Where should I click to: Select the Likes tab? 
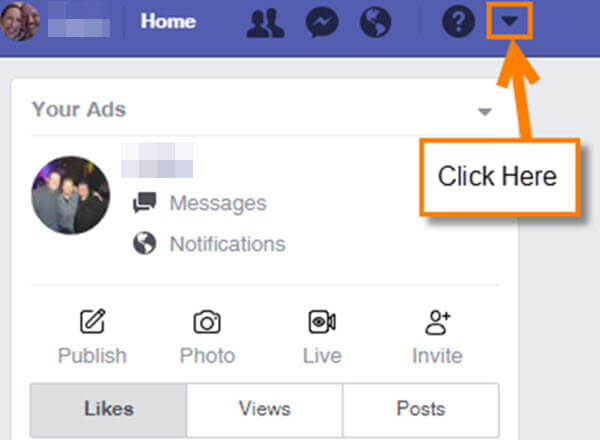109,410
